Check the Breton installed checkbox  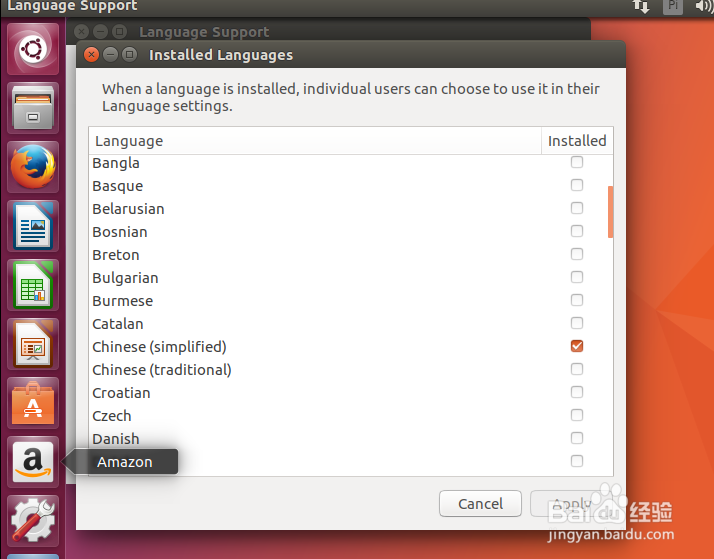[x=577, y=254]
